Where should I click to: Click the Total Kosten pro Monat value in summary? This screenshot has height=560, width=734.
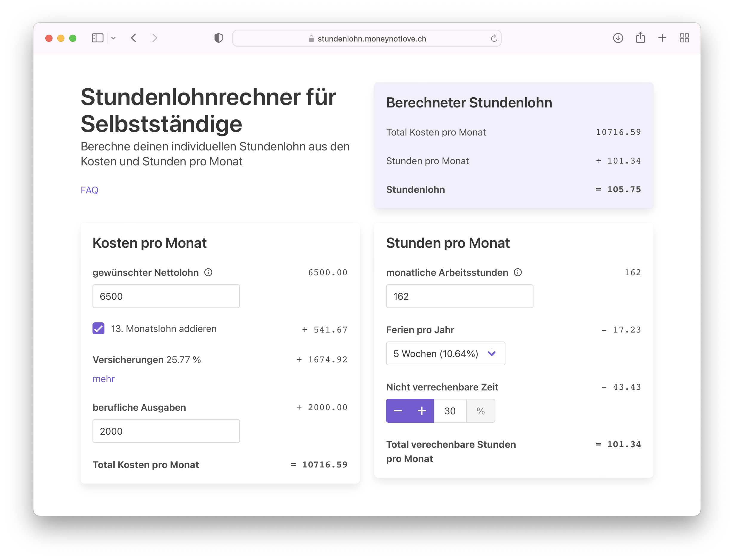tap(619, 132)
